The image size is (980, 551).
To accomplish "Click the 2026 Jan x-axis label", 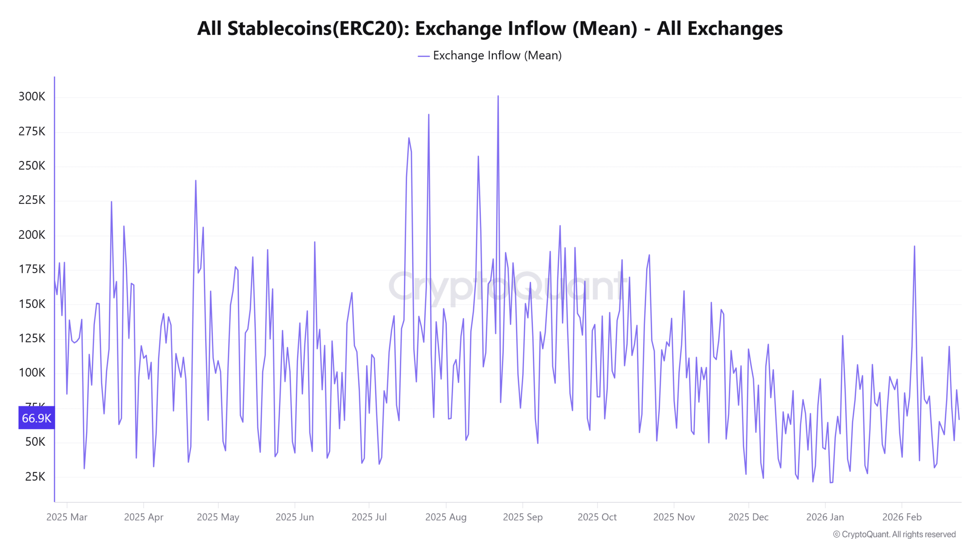I will [x=825, y=517].
